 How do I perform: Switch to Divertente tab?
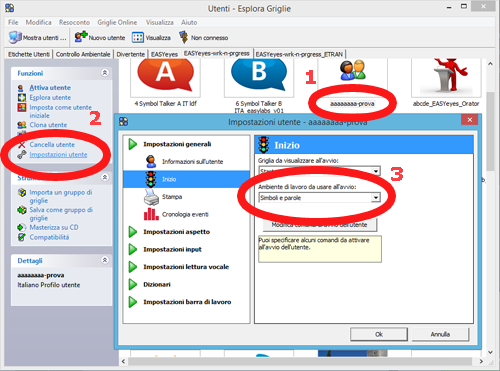pyautogui.click(x=131, y=54)
